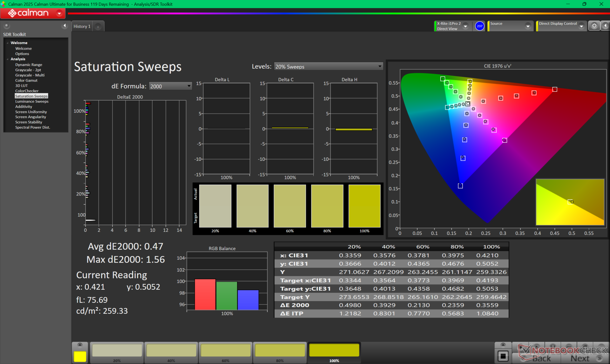The image size is (610, 364).
Task: Open the Levels 20% Sweeps dropdown
Action: pos(328,66)
